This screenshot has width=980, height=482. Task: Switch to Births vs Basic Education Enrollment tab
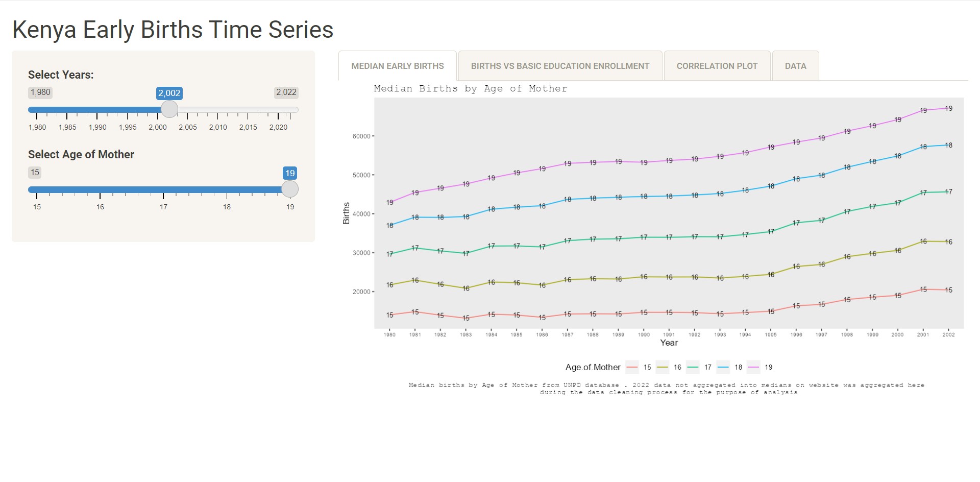560,66
